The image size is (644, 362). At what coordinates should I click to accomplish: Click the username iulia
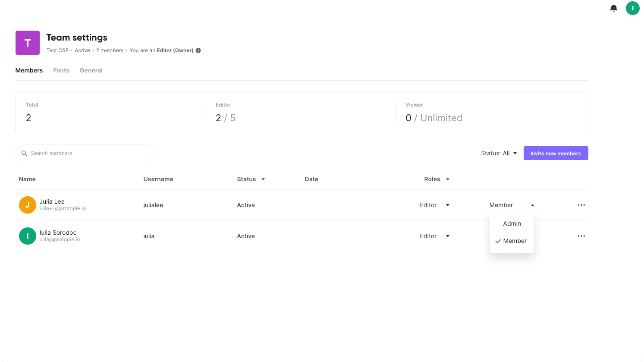[x=149, y=236]
